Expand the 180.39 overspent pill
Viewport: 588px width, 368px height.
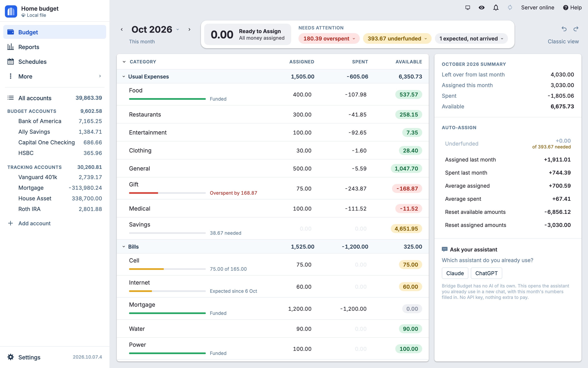pyautogui.click(x=329, y=38)
